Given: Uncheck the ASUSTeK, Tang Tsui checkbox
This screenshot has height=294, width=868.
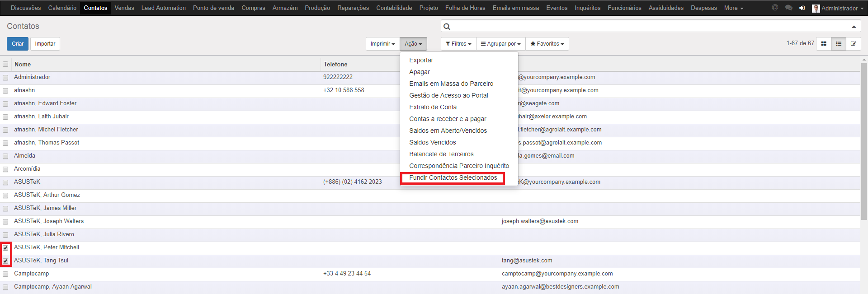Looking at the screenshot, I should pyautogui.click(x=5, y=261).
